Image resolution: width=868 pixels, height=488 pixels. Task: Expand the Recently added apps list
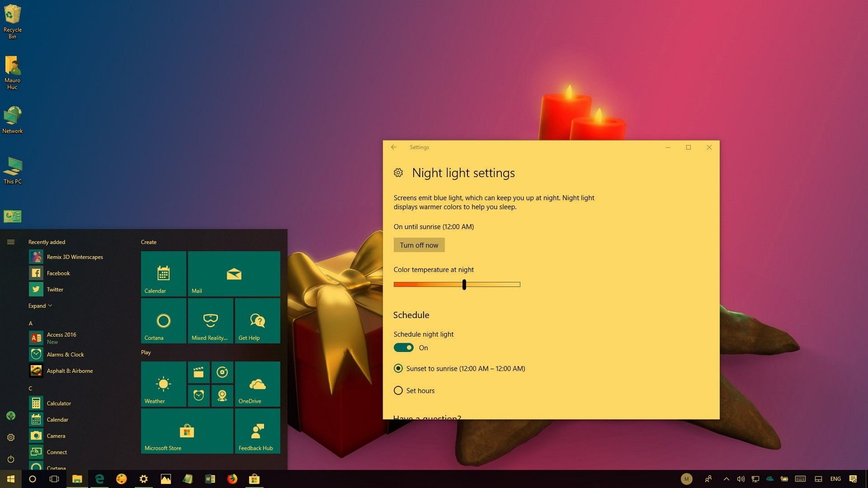[x=40, y=305]
